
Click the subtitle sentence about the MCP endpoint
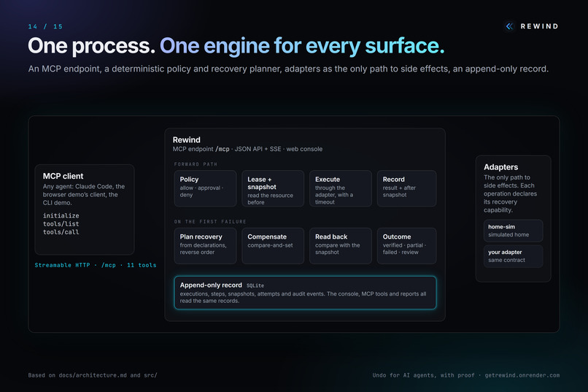tap(288, 69)
